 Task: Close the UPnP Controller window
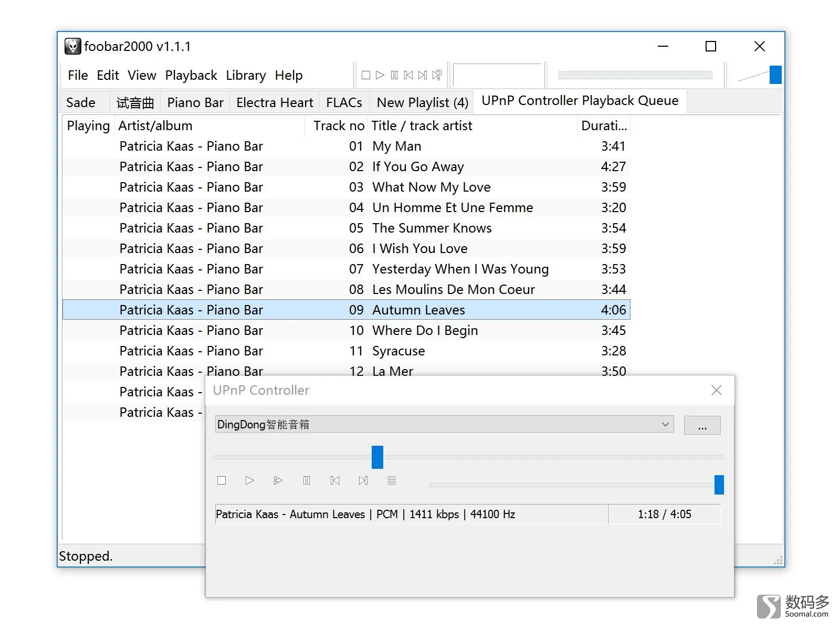click(x=717, y=390)
